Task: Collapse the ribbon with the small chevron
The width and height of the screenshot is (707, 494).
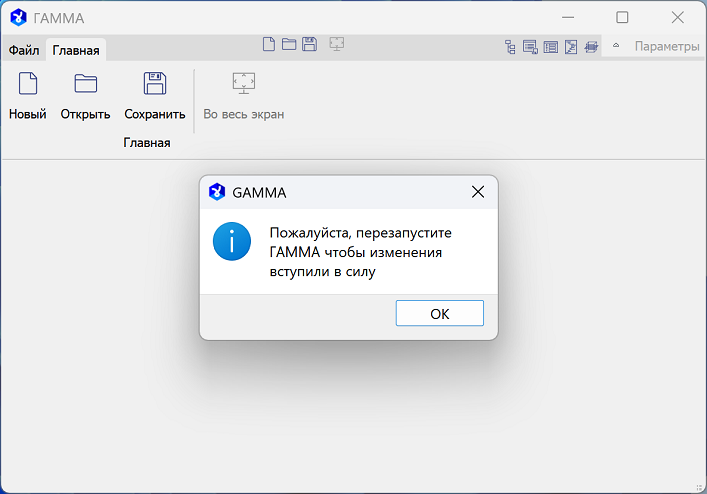Action: 616,46
